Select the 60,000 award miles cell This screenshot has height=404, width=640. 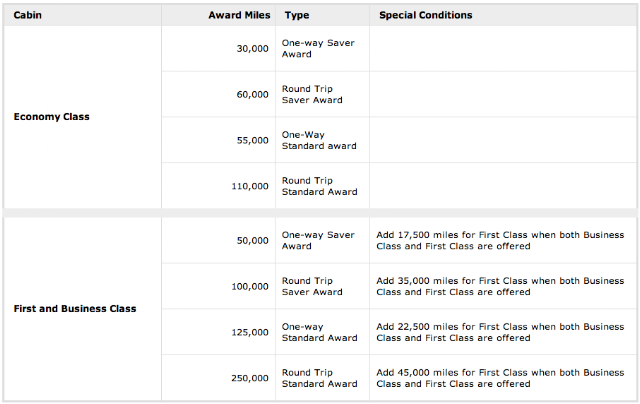(x=251, y=95)
